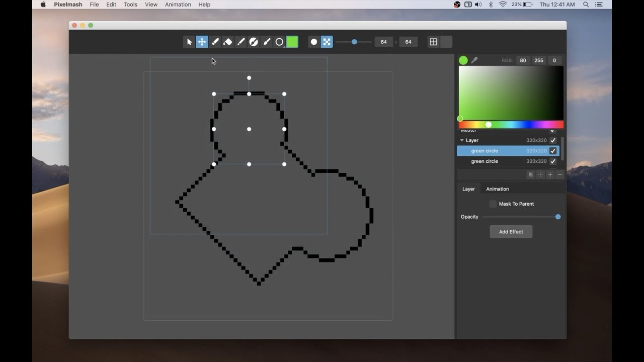Pick the eyedropper color sampler
This screenshot has width=644, height=362.
click(x=474, y=60)
